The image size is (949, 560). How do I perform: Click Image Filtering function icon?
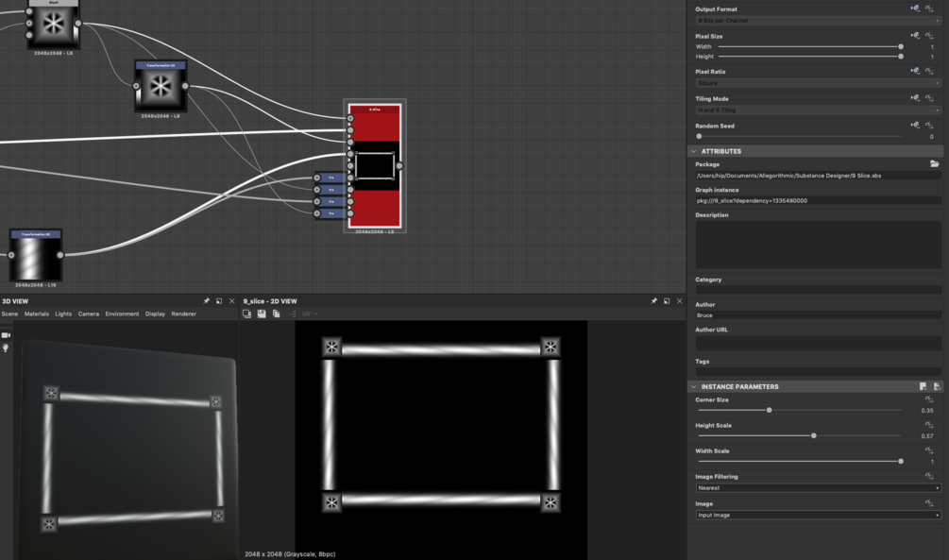click(x=929, y=477)
